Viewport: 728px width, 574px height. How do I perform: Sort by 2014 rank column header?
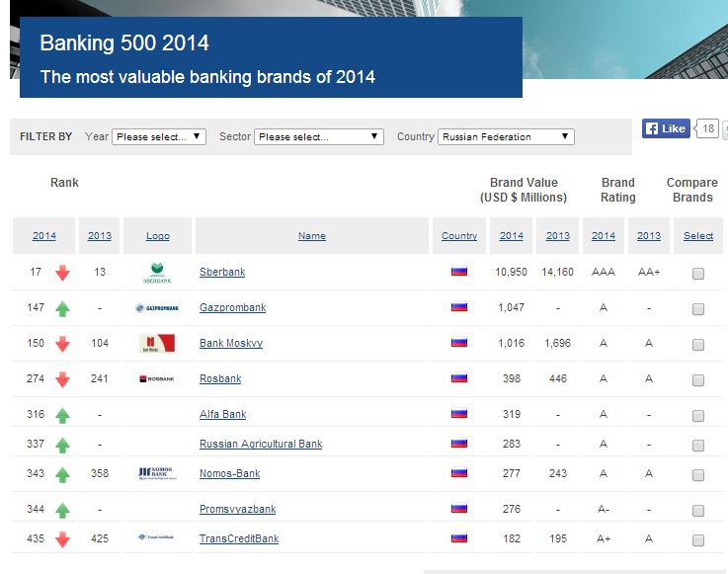(44, 235)
